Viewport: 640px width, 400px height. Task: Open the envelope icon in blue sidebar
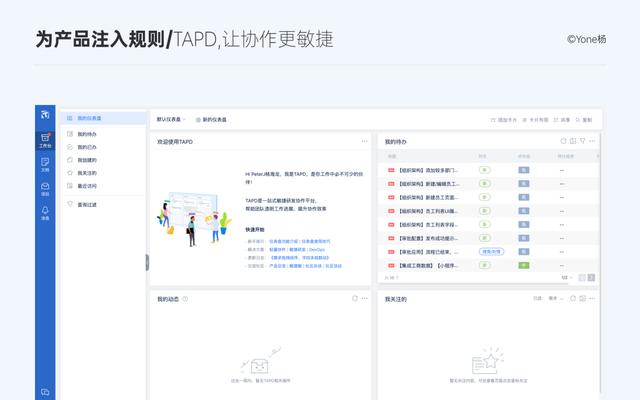pyautogui.click(x=45, y=189)
